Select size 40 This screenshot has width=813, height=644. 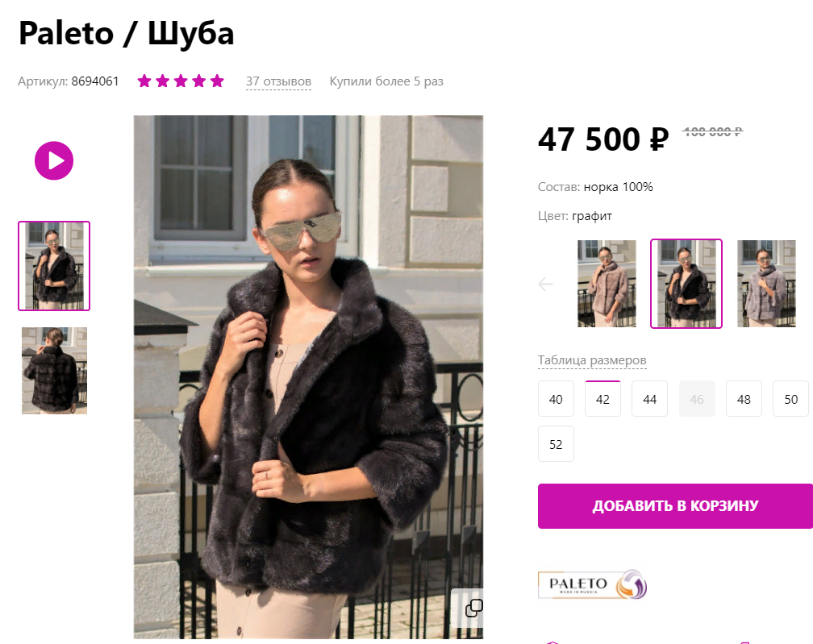coord(556,399)
